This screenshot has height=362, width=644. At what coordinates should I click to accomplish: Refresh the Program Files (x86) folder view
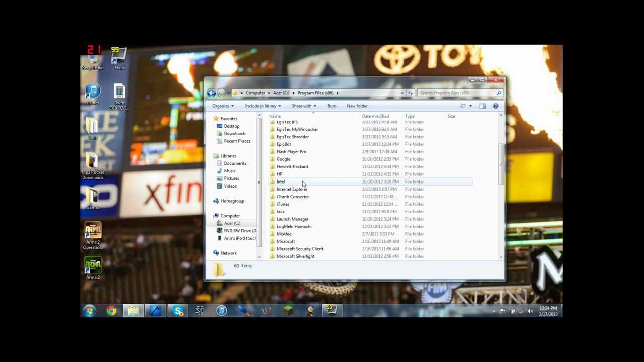coord(410,93)
